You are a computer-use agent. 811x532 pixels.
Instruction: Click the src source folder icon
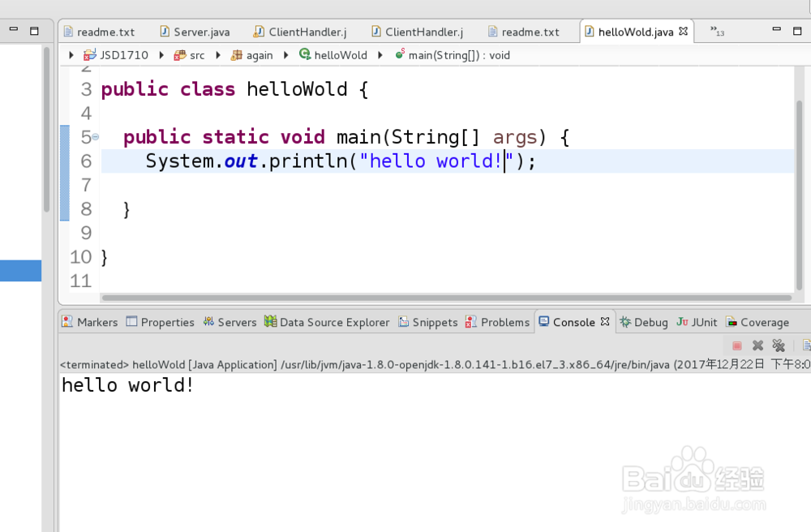pos(180,55)
